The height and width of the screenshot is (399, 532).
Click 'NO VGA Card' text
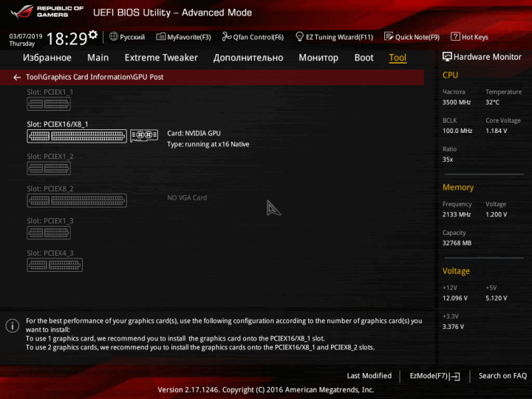187,198
